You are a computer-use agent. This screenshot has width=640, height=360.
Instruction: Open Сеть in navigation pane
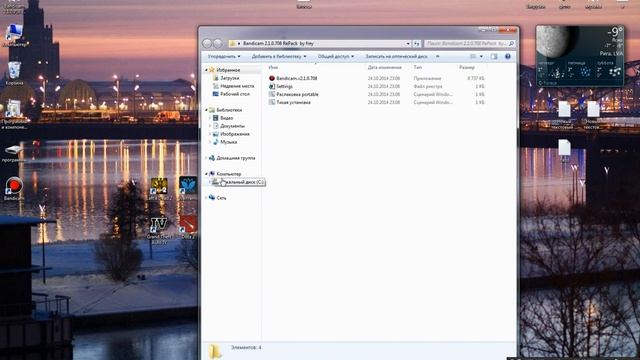[x=218, y=198]
